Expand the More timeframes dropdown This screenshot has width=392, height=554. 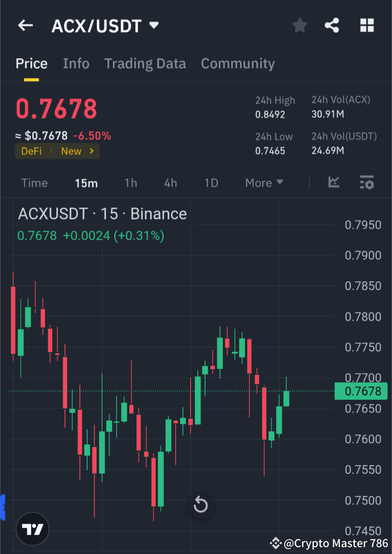(x=264, y=183)
